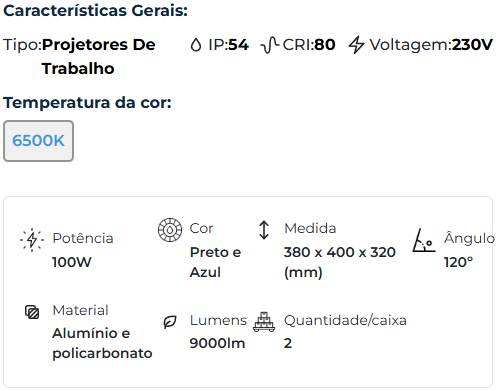Select the 6500K color temperature button
Image resolution: width=499 pixels, height=391 pixels.
[38, 141]
